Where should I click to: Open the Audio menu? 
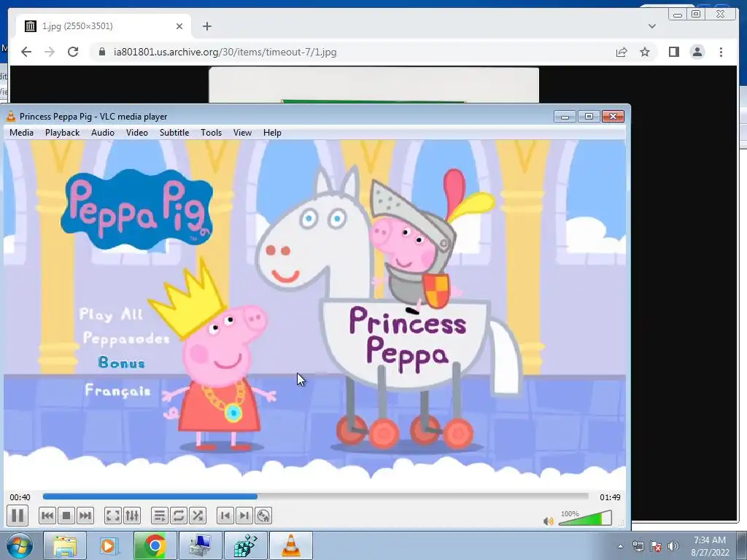[103, 133]
